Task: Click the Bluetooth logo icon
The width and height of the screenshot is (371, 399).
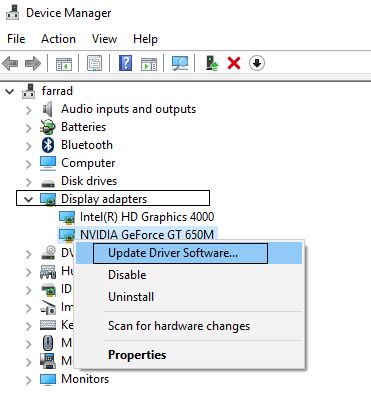Action: (48, 145)
